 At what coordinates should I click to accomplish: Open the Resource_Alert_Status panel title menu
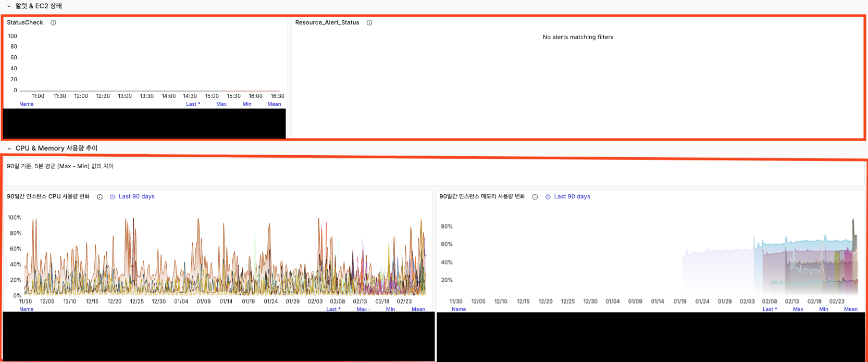tap(327, 23)
